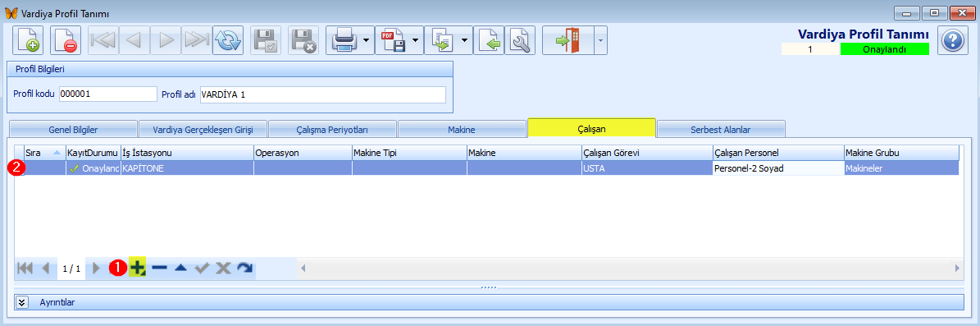Image resolution: width=980 pixels, height=326 pixels.
Task: Open the PDF export dropdown arrow
Action: (416, 41)
